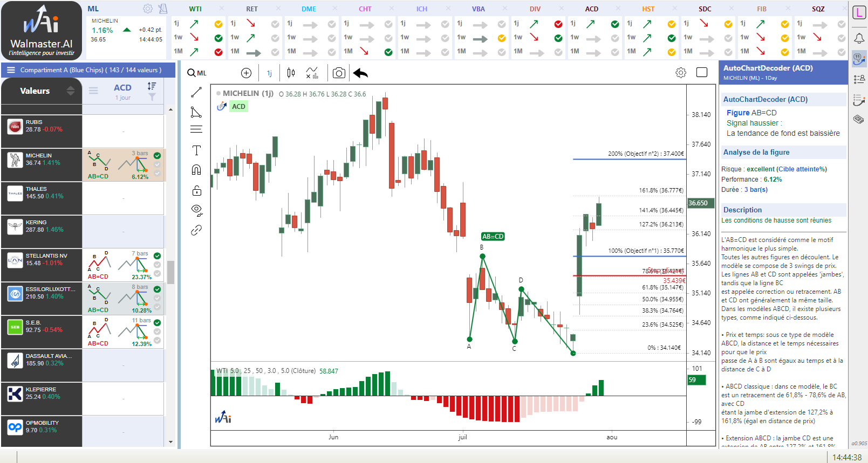Close the WTI indicator tab

[x=222, y=9]
